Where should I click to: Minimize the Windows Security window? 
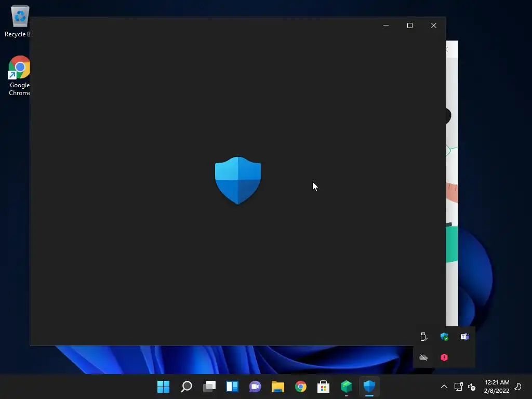click(386, 25)
